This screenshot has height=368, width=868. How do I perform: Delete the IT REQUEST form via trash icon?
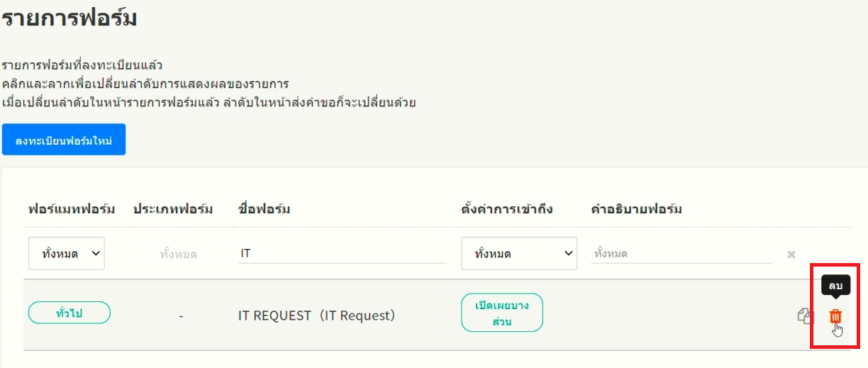(x=835, y=317)
